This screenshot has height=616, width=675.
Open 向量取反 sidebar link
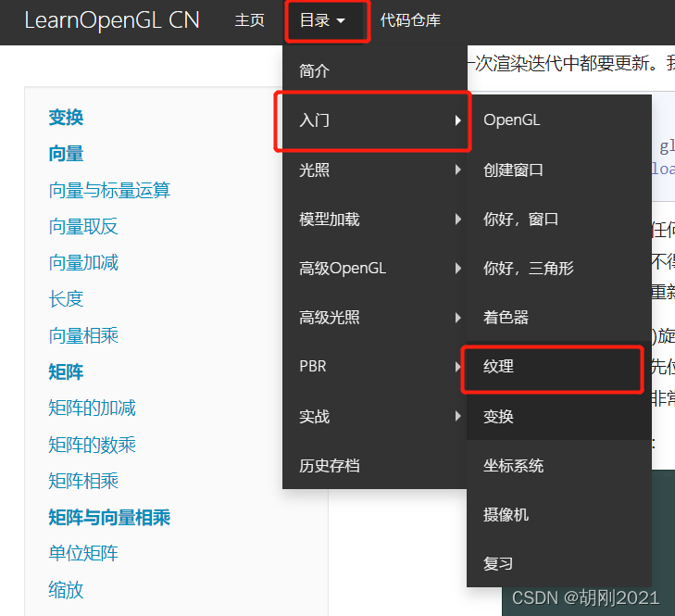tap(83, 226)
